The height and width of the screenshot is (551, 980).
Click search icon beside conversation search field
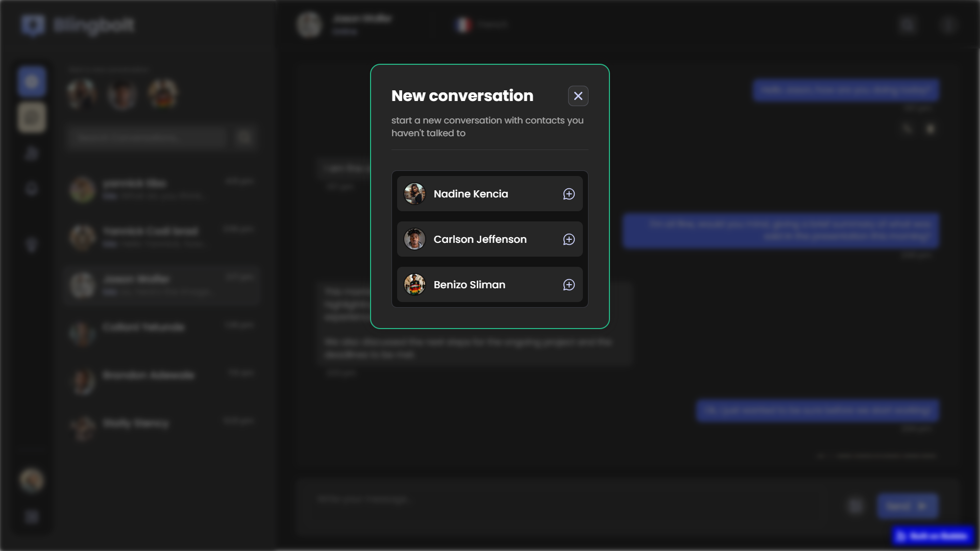pos(244,137)
